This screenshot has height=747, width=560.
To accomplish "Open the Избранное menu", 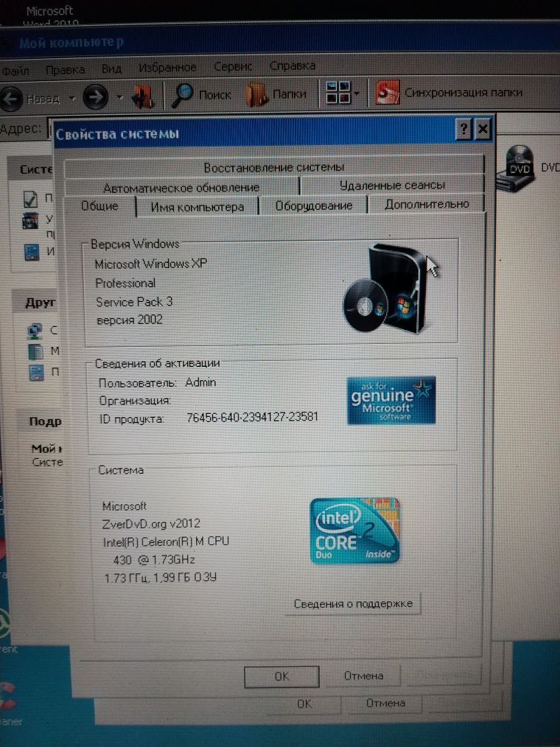I will click(x=167, y=68).
